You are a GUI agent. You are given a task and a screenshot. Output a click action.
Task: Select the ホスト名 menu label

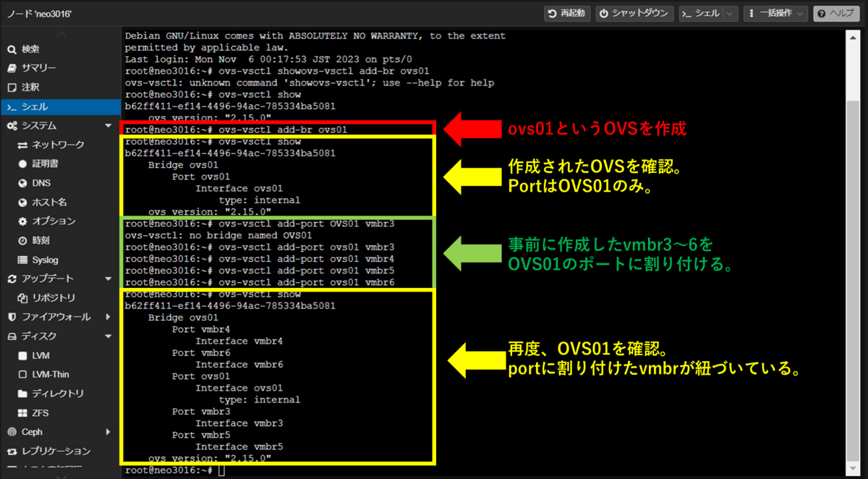tap(49, 203)
